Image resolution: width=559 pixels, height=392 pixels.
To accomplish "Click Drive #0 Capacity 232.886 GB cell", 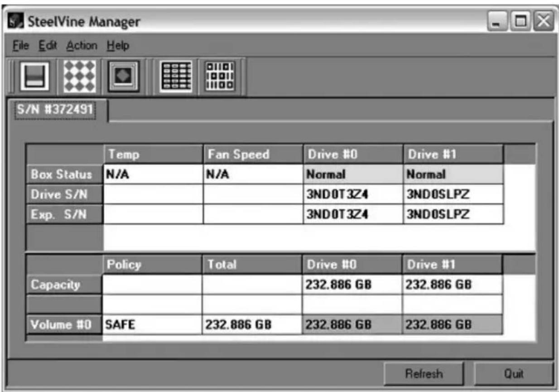I will click(x=352, y=285).
